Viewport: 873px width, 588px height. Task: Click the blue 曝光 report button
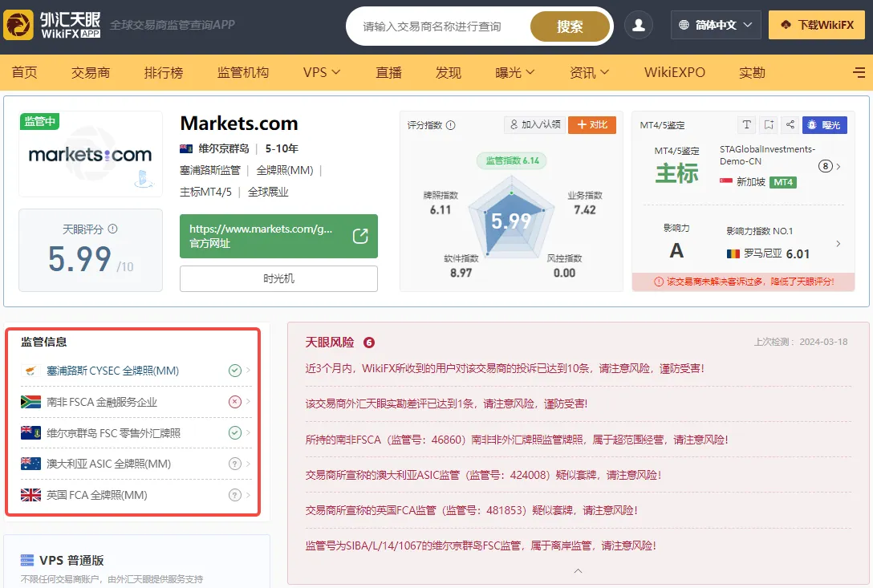[825, 124]
